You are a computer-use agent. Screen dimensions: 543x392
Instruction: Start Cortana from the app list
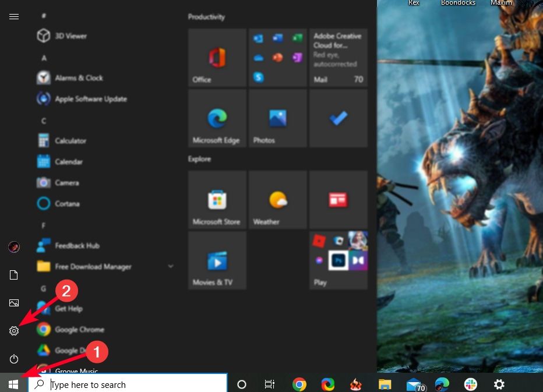(66, 203)
